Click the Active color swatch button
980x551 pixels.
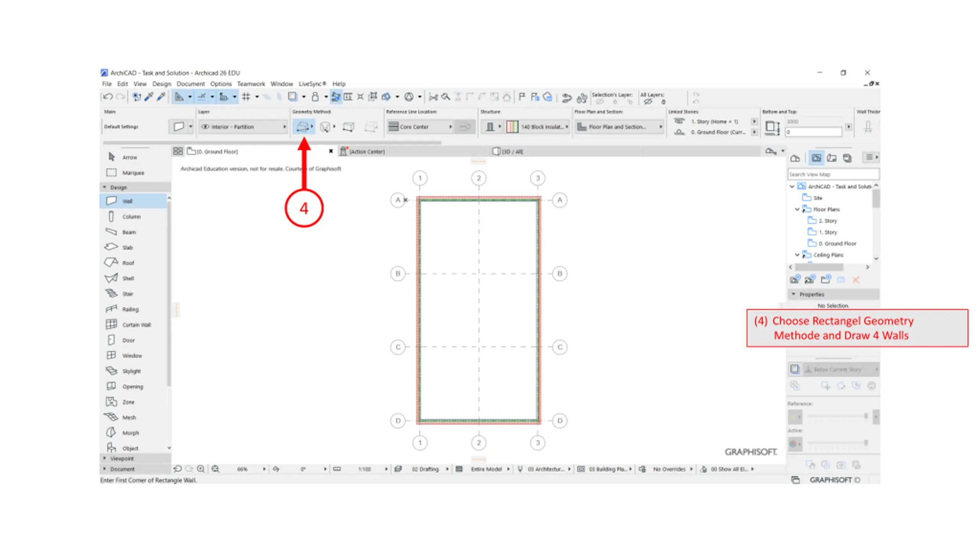pos(795,444)
